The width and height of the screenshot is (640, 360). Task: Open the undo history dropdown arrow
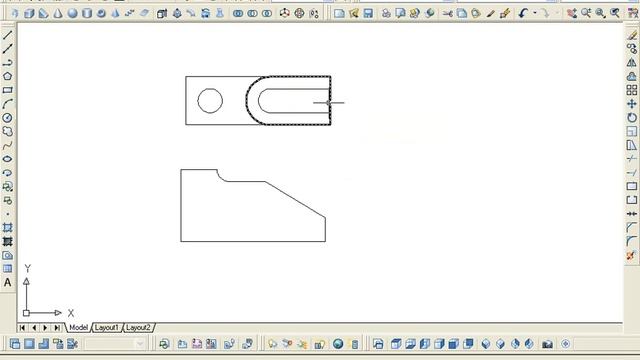pyautogui.click(x=535, y=13)
